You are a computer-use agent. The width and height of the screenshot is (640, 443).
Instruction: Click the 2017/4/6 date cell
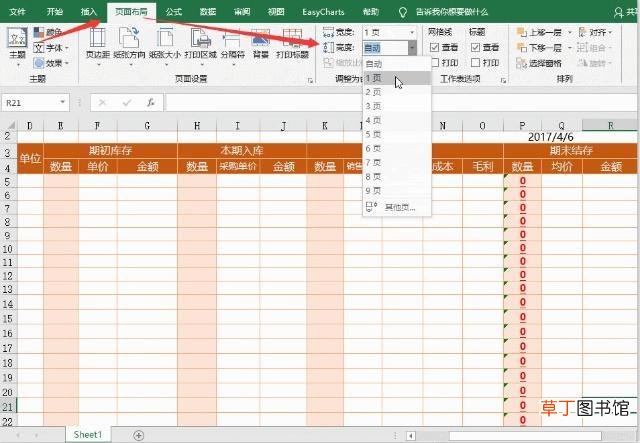click(551, 137)
